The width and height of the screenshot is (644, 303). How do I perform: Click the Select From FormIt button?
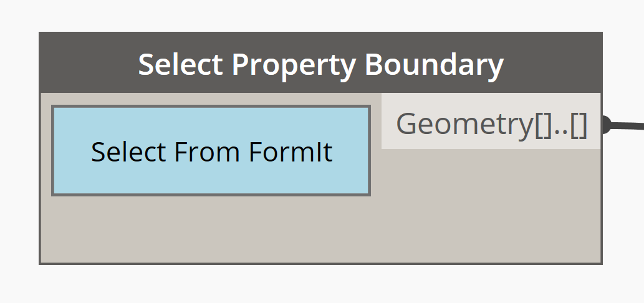click(211, 151)
